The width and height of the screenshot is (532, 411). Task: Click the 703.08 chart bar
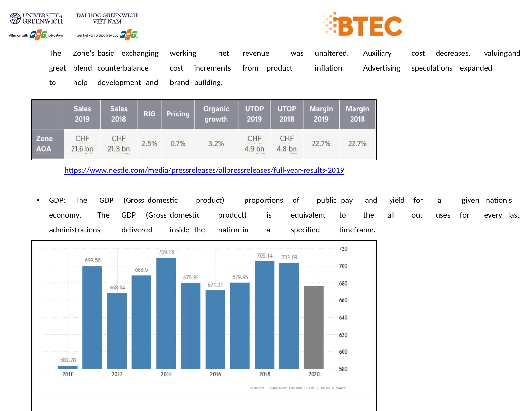[x=289, y=316]
